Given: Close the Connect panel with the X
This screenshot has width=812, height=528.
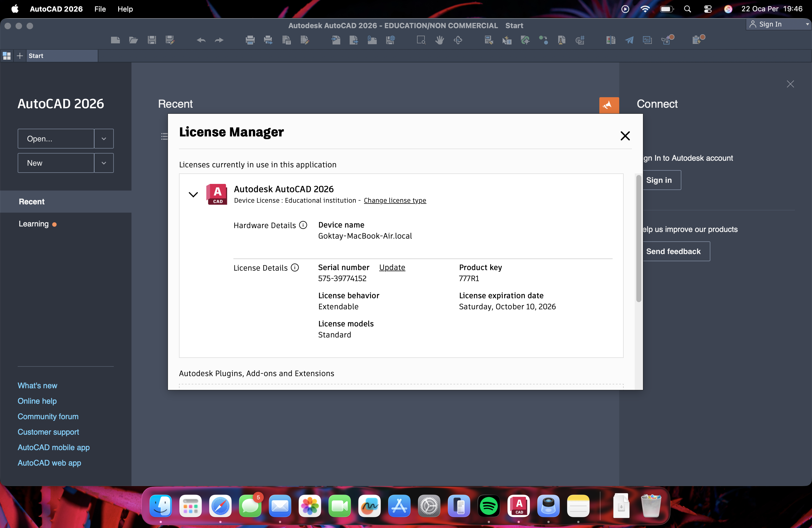Looking at the screenshot, I should 790,84.
